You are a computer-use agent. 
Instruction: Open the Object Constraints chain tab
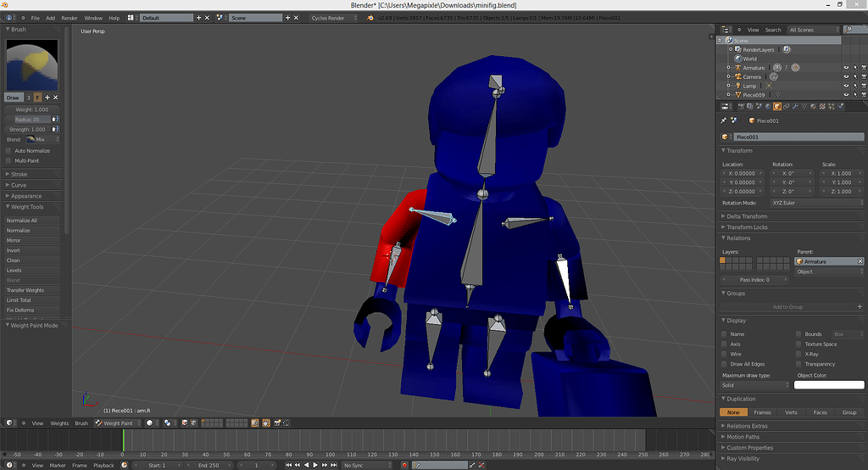click(786, 106)
